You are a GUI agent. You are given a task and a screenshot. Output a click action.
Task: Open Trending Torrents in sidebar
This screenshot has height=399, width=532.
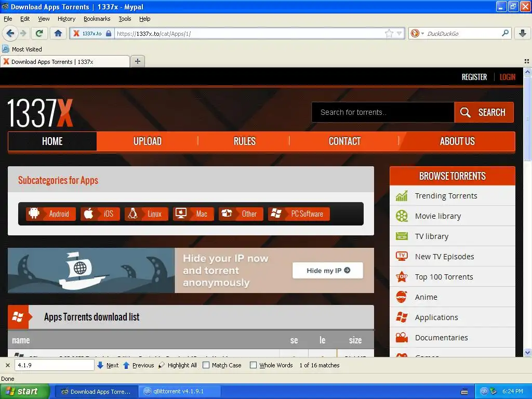click(453, 196)
